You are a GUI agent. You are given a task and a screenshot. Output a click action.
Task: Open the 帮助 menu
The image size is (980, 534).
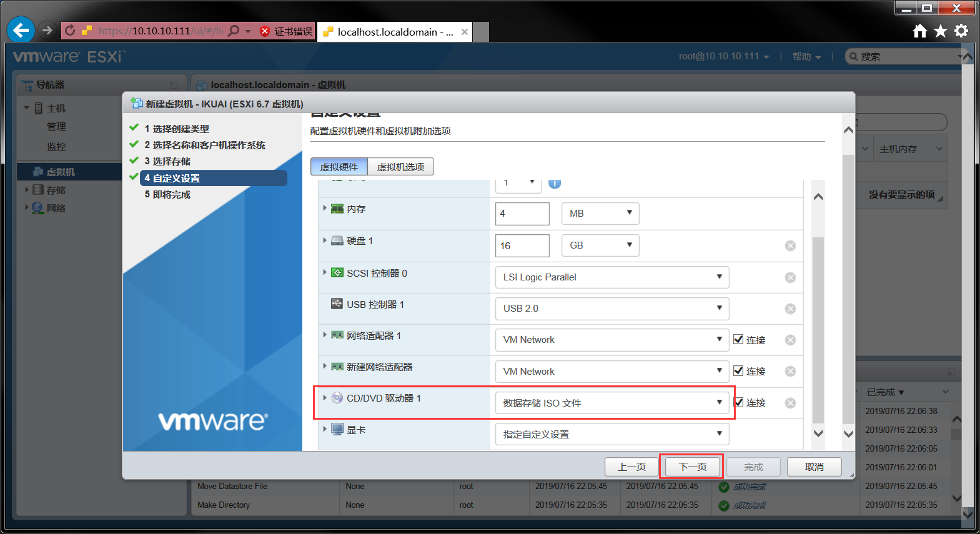[x=806, y=57]
